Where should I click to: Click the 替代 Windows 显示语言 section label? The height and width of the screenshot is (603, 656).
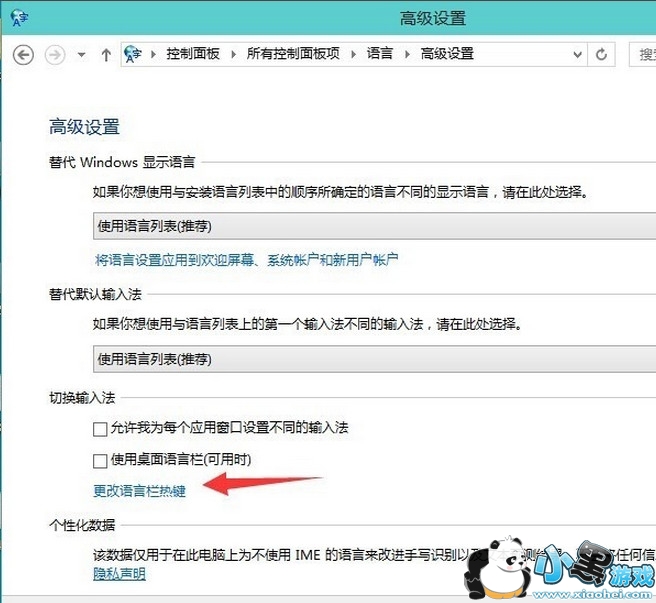pos(122,162)
